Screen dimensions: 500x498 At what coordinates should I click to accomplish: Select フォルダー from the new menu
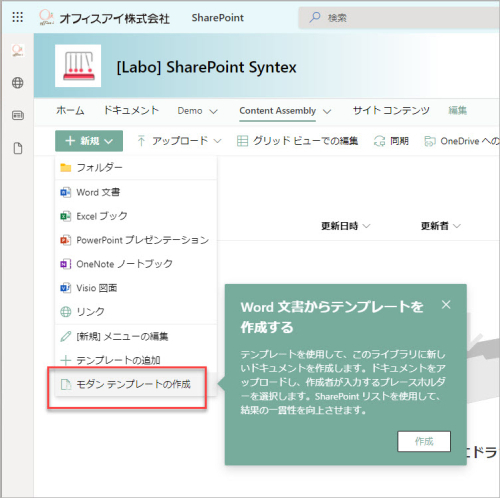[x=136, y=168]
